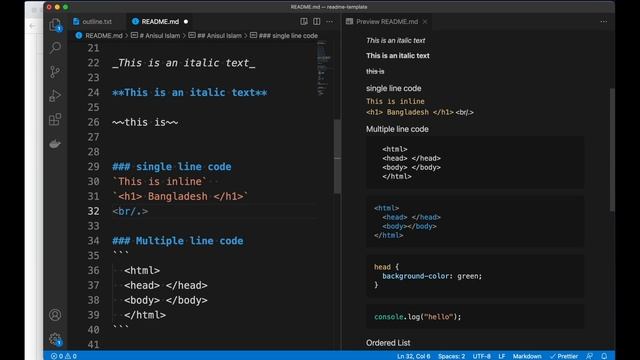
Task: Click 'Ordered List' heading in preview
Action: click(388, 343)
